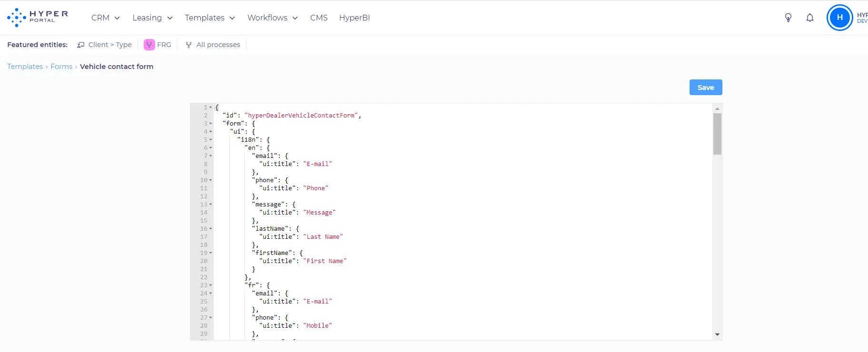868x352 pixels.
Task: Go to Templates breadcrumb link
Action: click(25, 67)
